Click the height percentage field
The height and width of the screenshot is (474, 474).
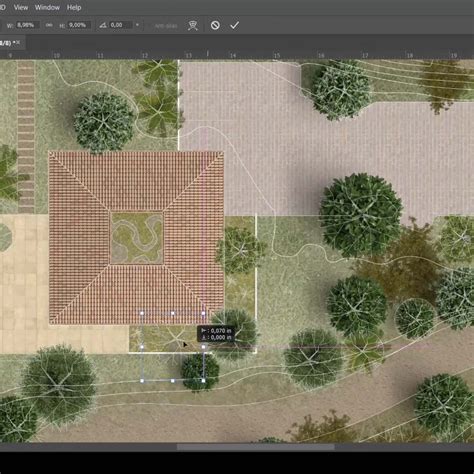[79, 25]
